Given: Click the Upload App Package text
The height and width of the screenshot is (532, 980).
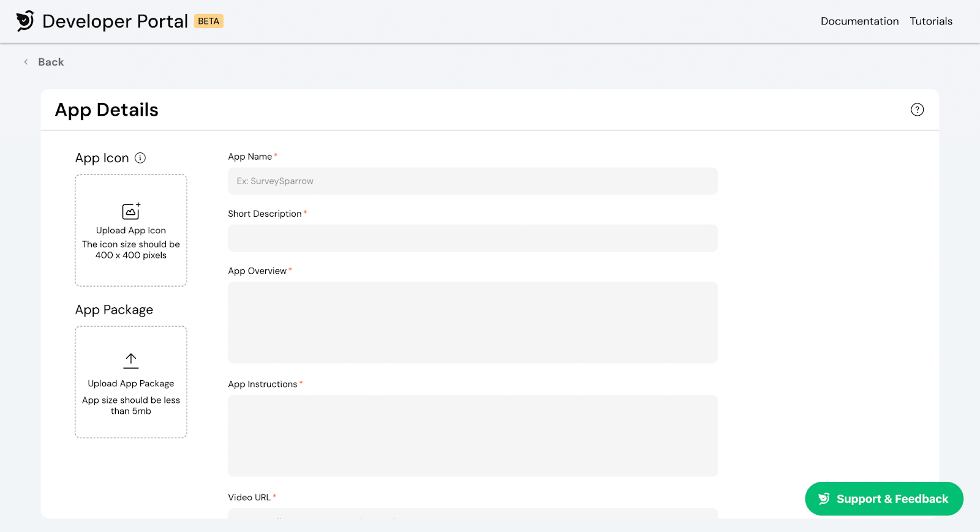Looking at the screenshot, I should coord(131,383).
